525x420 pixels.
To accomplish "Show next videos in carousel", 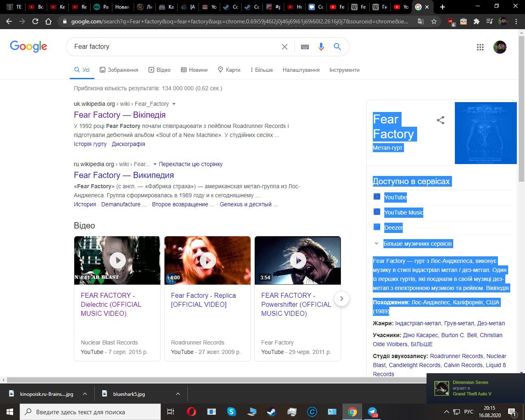I will pos(341,299).
